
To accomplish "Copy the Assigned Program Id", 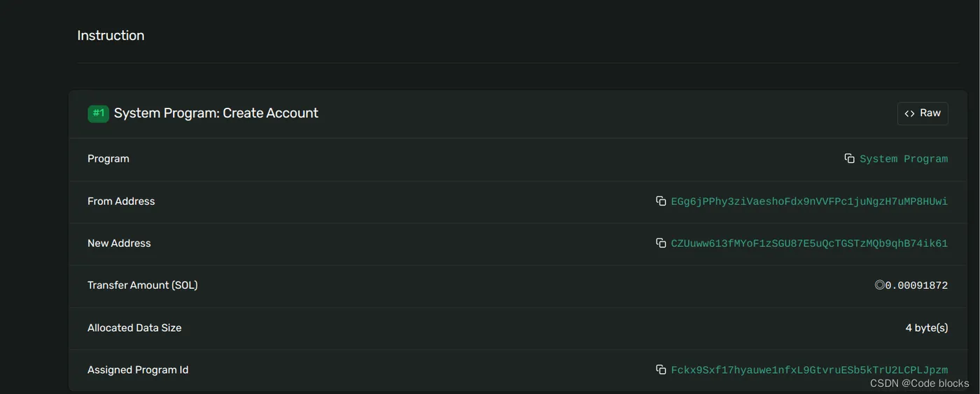I will (x=661, y=370).
